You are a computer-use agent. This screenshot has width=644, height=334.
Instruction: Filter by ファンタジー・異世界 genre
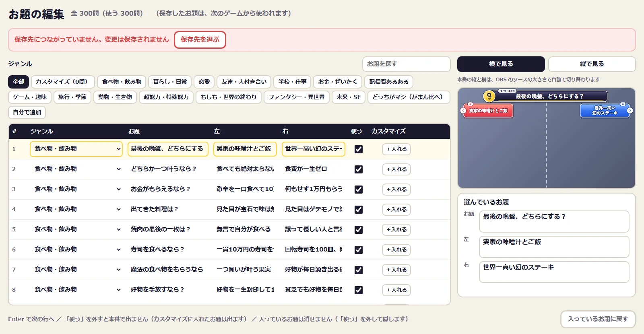[x=297, y=97]
